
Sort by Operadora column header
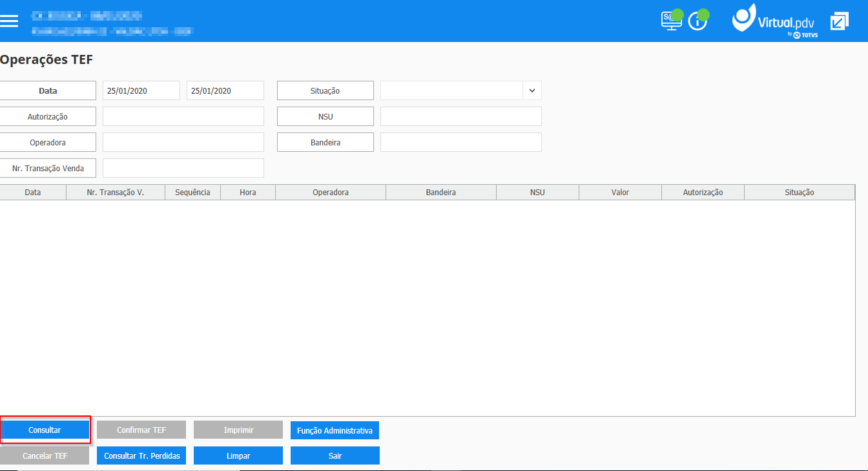pyautogui.click(x=331, y=192)
